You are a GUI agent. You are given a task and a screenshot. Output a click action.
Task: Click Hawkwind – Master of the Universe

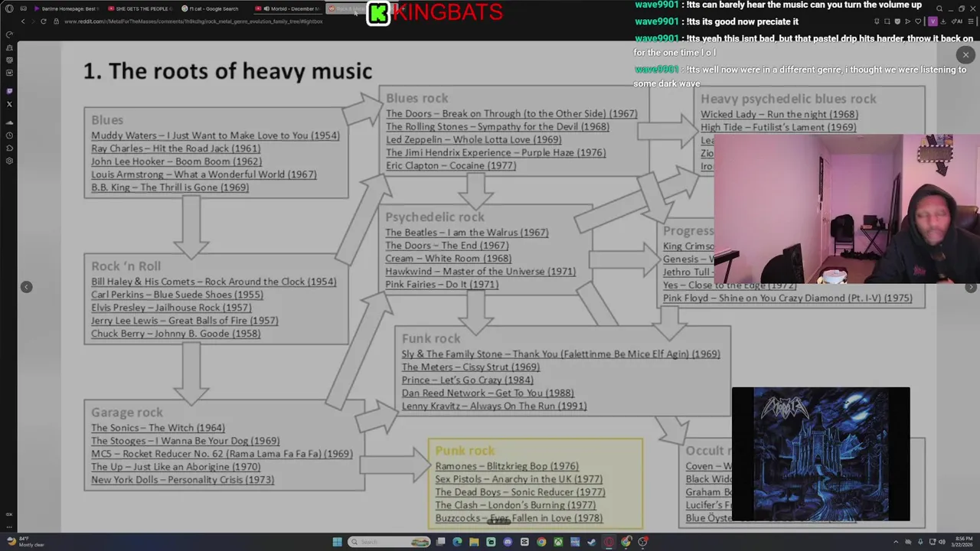click(480, 271)
